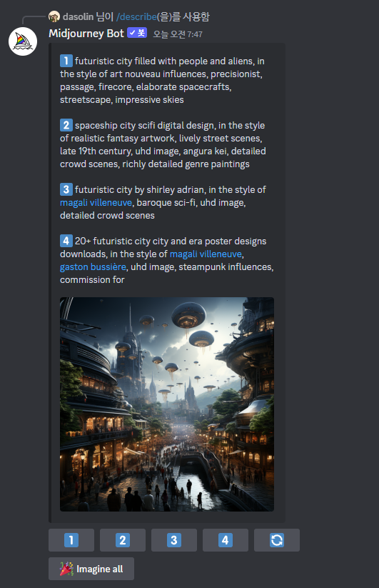
Task: Select prompt option button 3
Action: coord(173,540)
